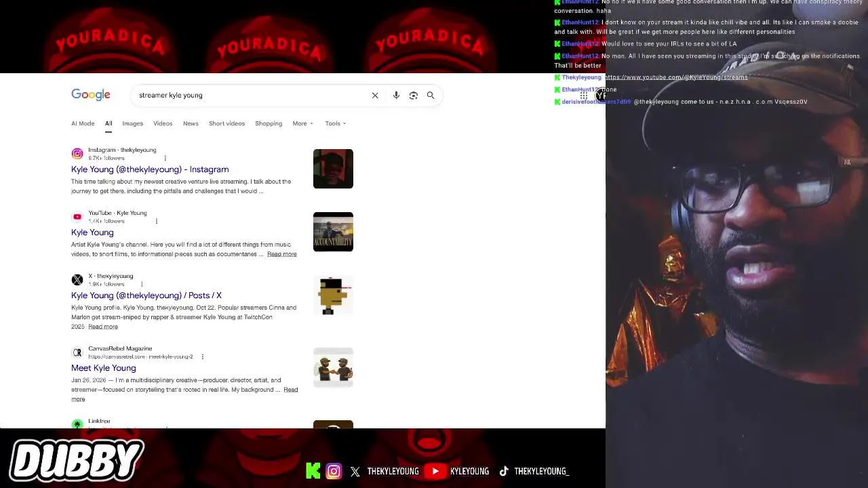Viewport: 868px width, 488px height.
Task: Open the Accountability YouTube thumbnail
Action: pos(333,232)
